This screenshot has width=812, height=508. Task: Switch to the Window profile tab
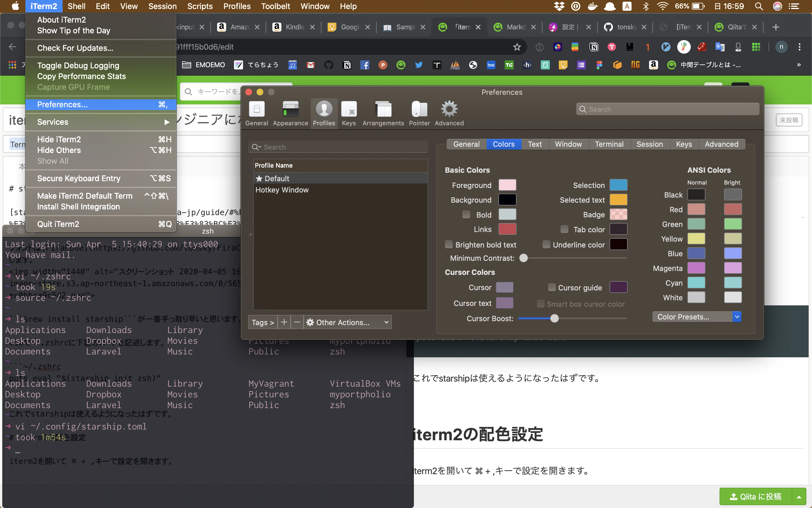568,144
